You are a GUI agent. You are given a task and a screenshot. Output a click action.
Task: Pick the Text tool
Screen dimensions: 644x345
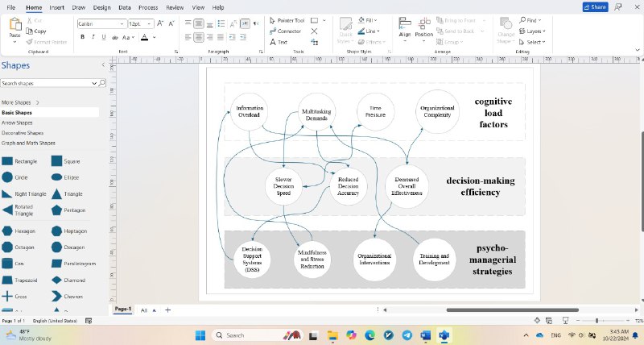click(x=279, y=42)
